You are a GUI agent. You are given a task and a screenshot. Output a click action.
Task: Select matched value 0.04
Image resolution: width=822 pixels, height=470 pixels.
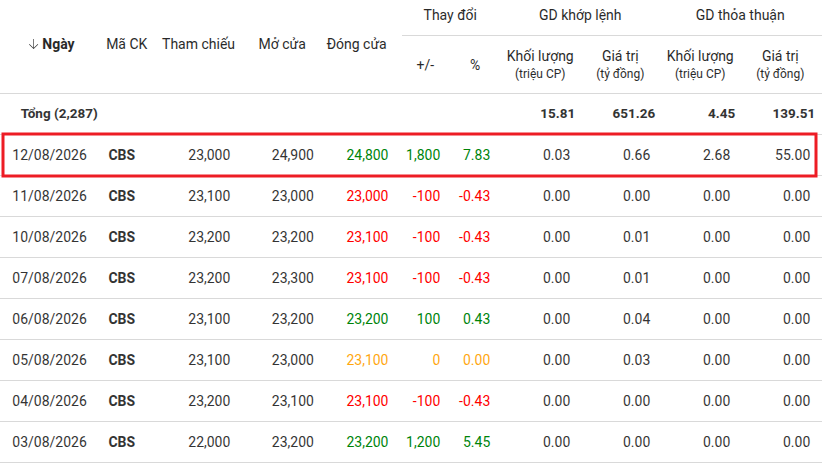636,319
